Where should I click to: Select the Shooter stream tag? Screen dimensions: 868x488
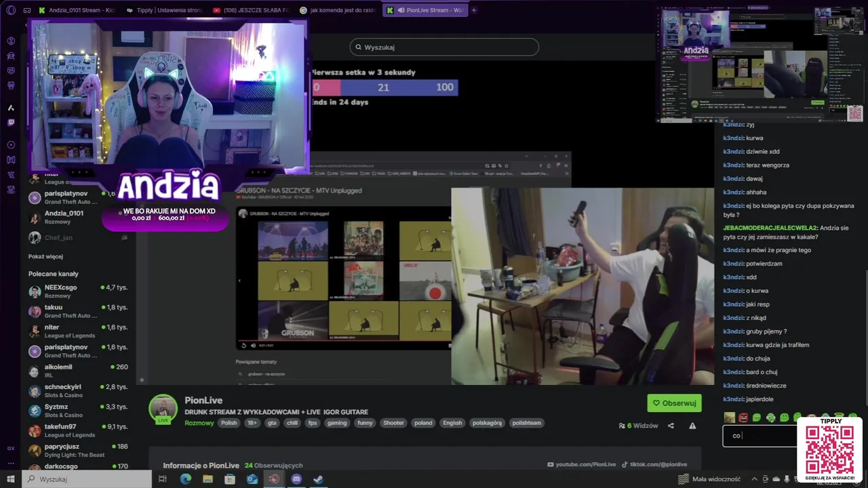click(x=393, y=423)
